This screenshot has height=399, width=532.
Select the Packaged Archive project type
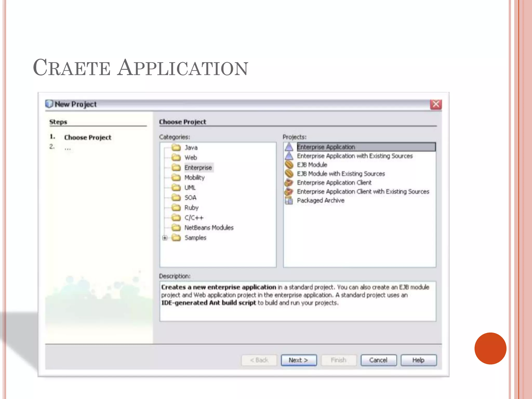coord(321,201)
